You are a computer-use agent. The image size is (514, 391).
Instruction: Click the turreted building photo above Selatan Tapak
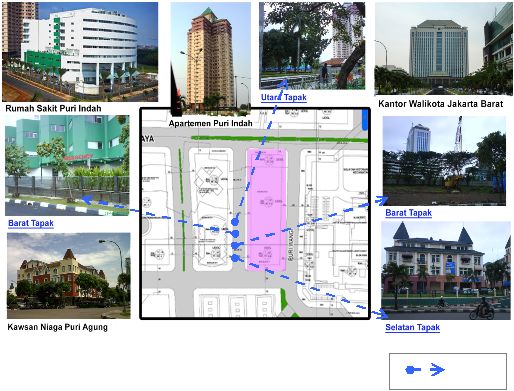click(446, 270)
